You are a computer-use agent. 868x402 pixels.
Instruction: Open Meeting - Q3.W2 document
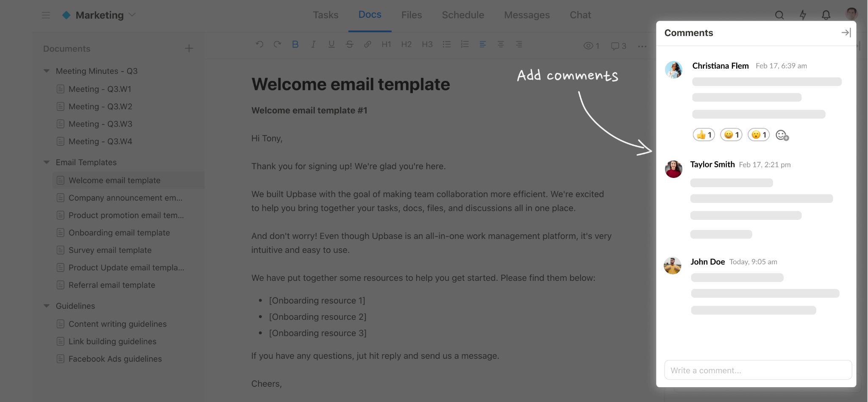click(x=100, y=106)
